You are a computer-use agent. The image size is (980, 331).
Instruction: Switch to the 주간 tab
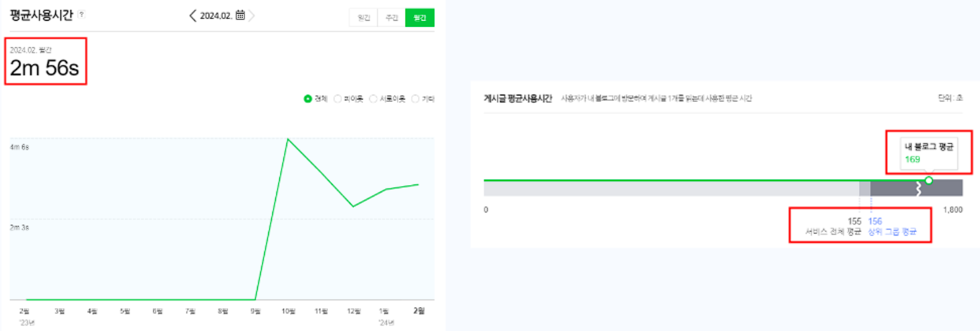[391, 17]
